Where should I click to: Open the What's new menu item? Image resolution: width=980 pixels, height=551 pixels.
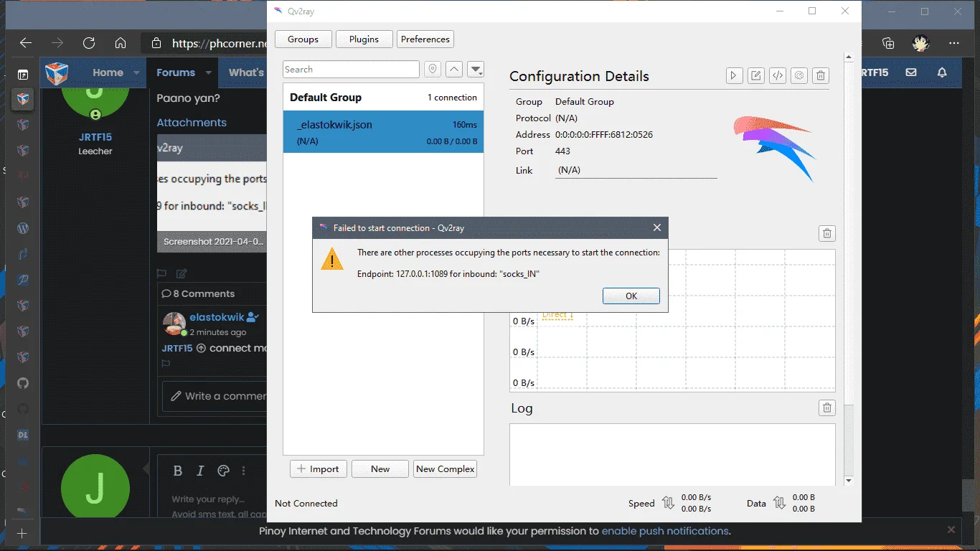click(247, 72)
